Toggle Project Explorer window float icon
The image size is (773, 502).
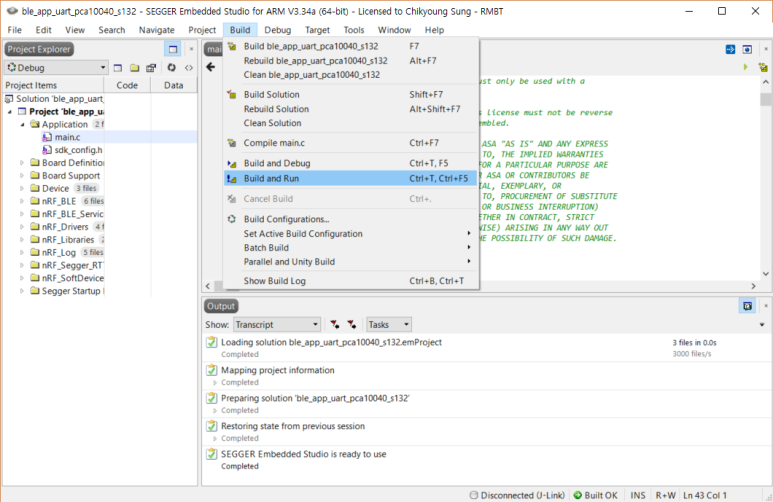coord(173,49)
